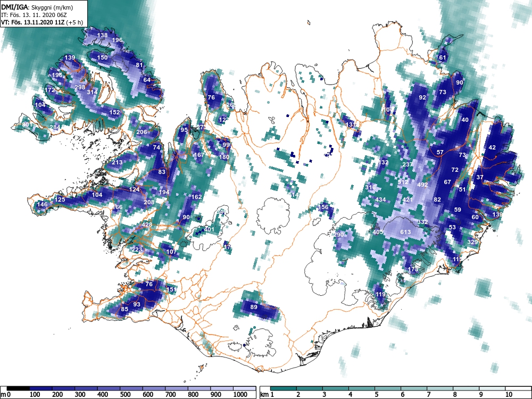532x399 pixels.
Task: Click the visibility value 329
Action: point(472,242)
